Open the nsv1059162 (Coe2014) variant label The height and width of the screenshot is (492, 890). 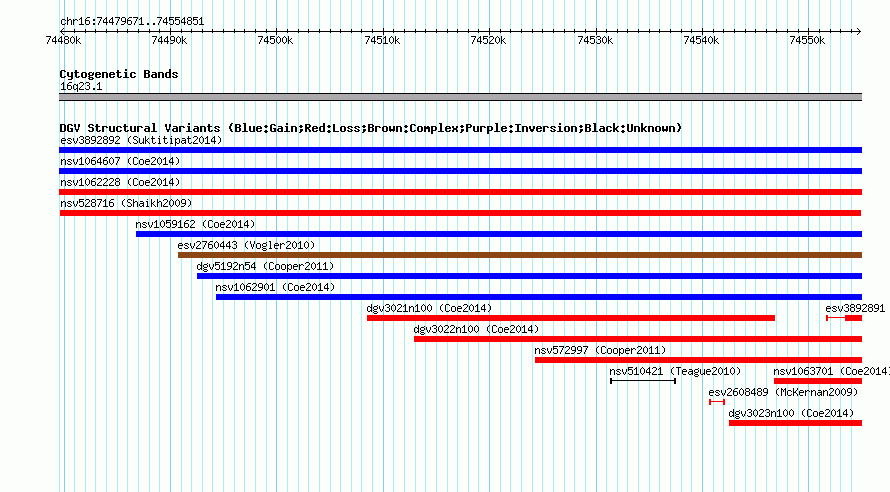point(195,224)
